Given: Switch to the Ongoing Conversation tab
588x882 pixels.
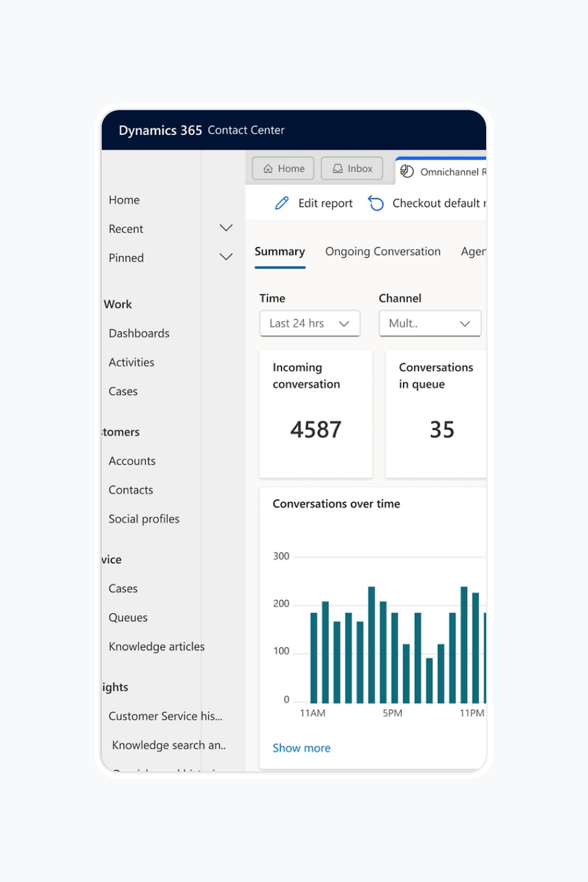Looking at the screenshot, I should [x=383, y=252].
